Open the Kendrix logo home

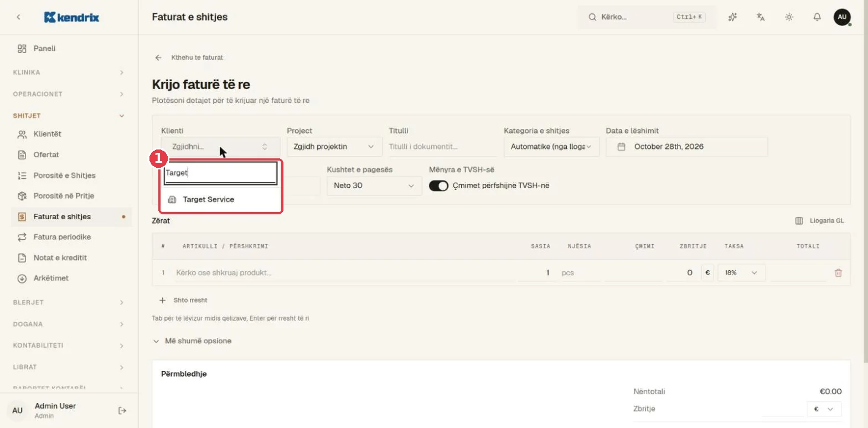pyautogui.click(x=71, y=17)
